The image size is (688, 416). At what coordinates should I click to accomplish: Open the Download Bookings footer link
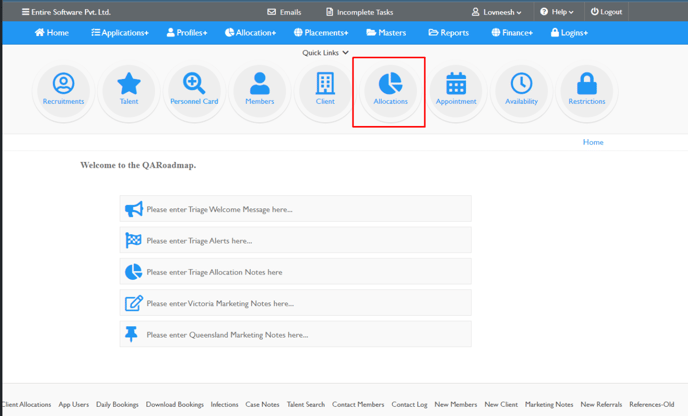tap(175, 404)
